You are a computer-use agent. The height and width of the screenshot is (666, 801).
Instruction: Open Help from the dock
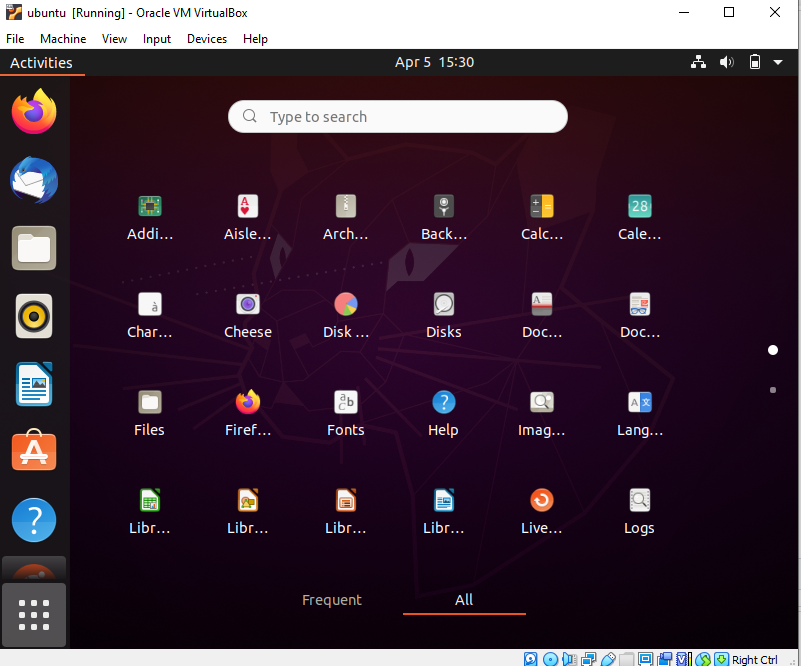click(34, 520)
